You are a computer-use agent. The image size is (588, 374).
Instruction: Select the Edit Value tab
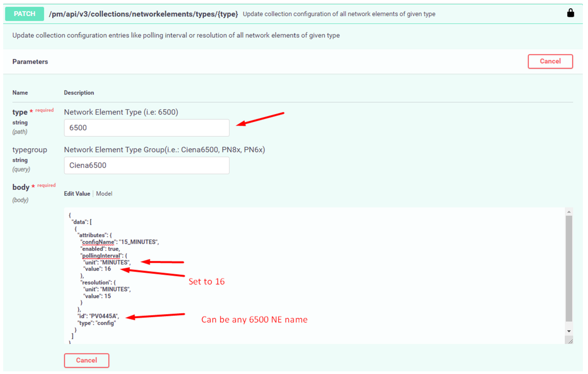click(77, 194)
